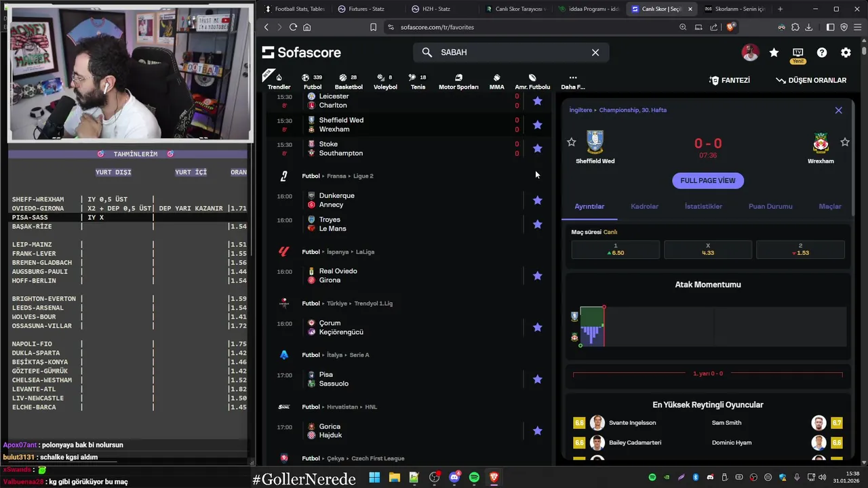
Task: Select the Tenis sport icon
Action: (x=418, y=81)
